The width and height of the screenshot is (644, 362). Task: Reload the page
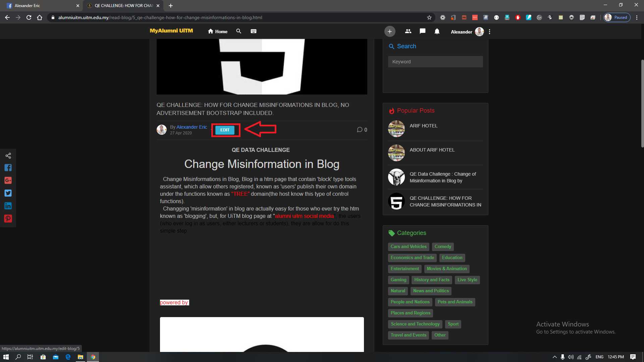[29, 17]
